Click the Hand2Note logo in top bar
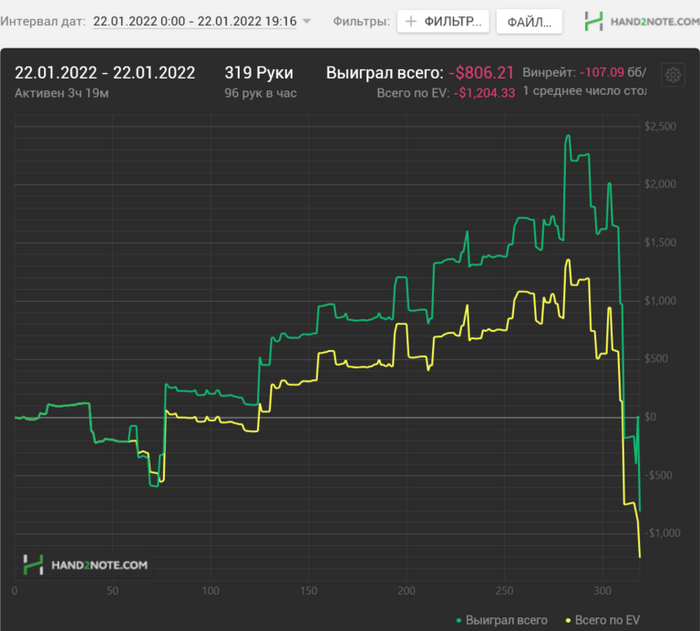The height and width of the screenshot is (631, 700). coord(642,21)
